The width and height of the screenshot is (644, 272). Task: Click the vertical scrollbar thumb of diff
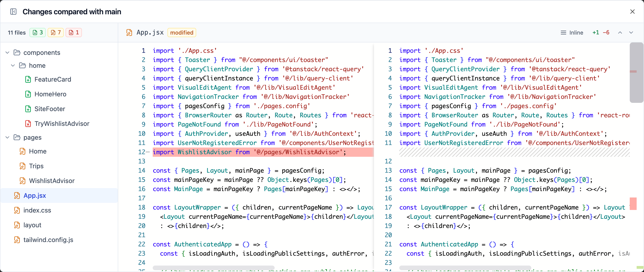coord(636,73)
